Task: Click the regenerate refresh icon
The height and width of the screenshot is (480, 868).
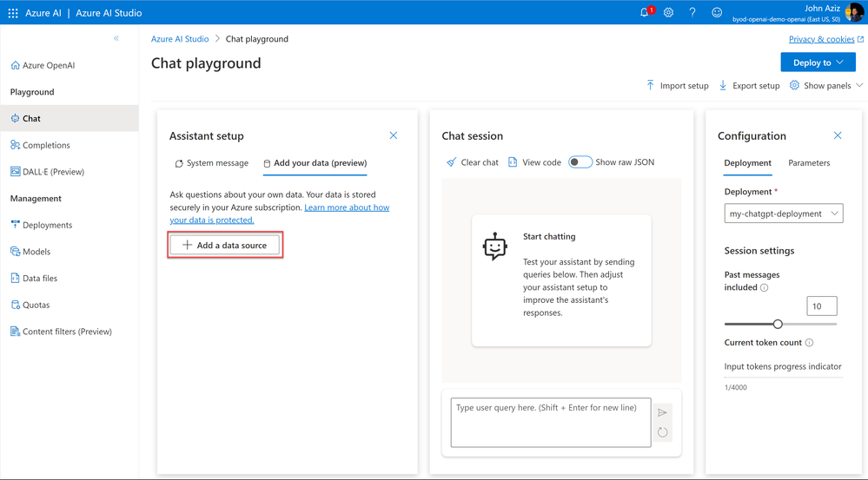Action: (662, 432)
